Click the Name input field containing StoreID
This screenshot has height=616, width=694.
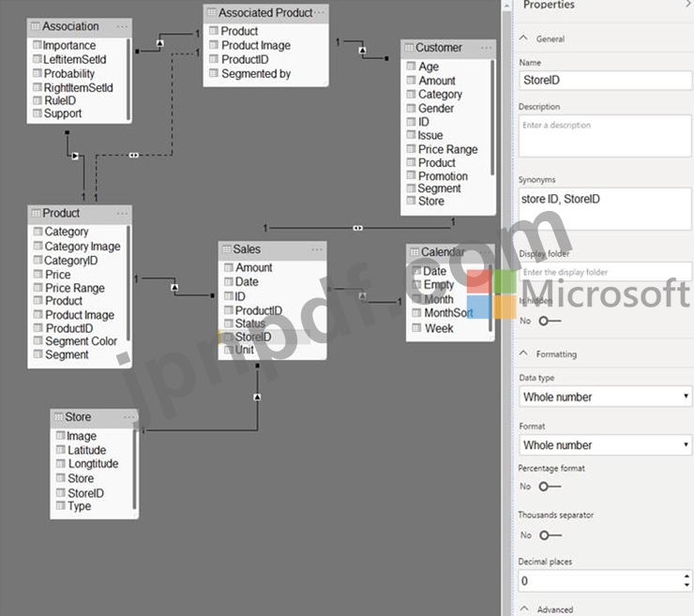coord(605,80)
